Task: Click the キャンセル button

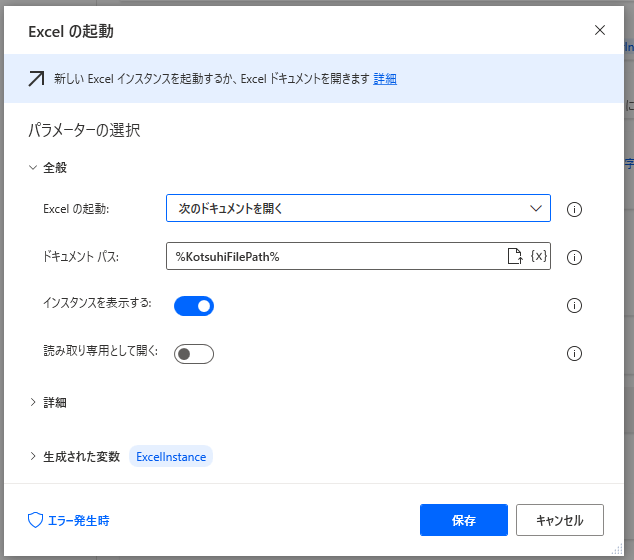Action: coord(559,520)
